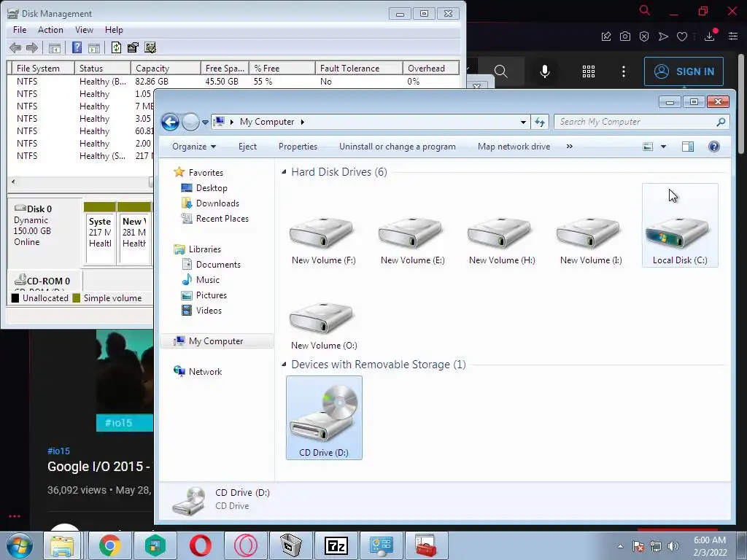
Task: Open 7-Zip from the taskbar
Action: point(336,545)
